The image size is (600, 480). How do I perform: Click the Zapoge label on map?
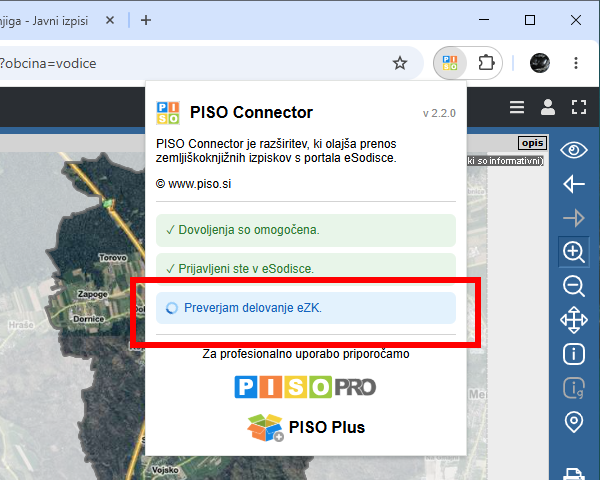[x=93, y=294]
